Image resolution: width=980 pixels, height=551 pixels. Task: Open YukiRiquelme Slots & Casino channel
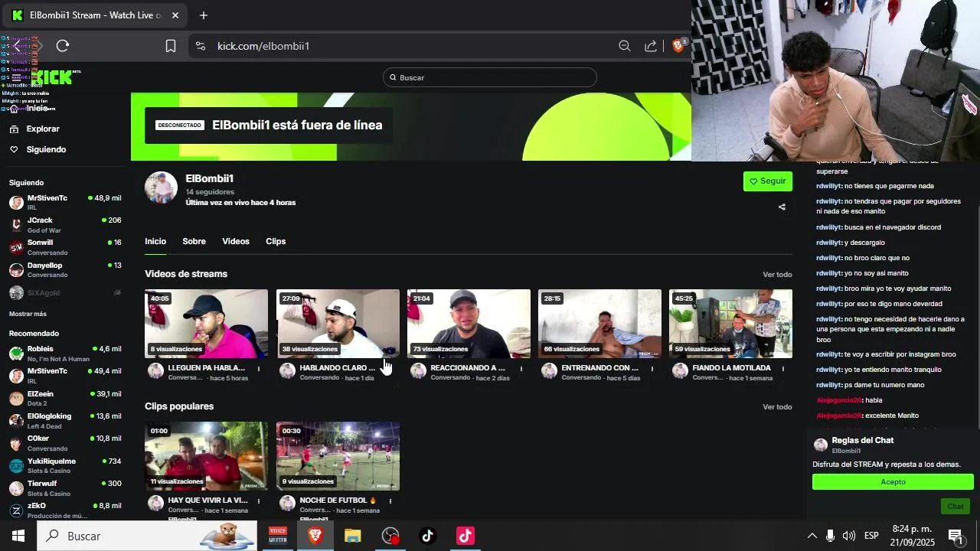pos(65,466)
